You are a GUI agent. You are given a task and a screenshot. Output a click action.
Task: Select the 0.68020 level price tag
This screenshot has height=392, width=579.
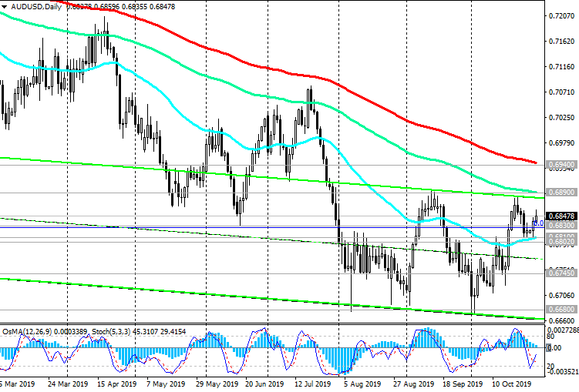tap(561, 242)
